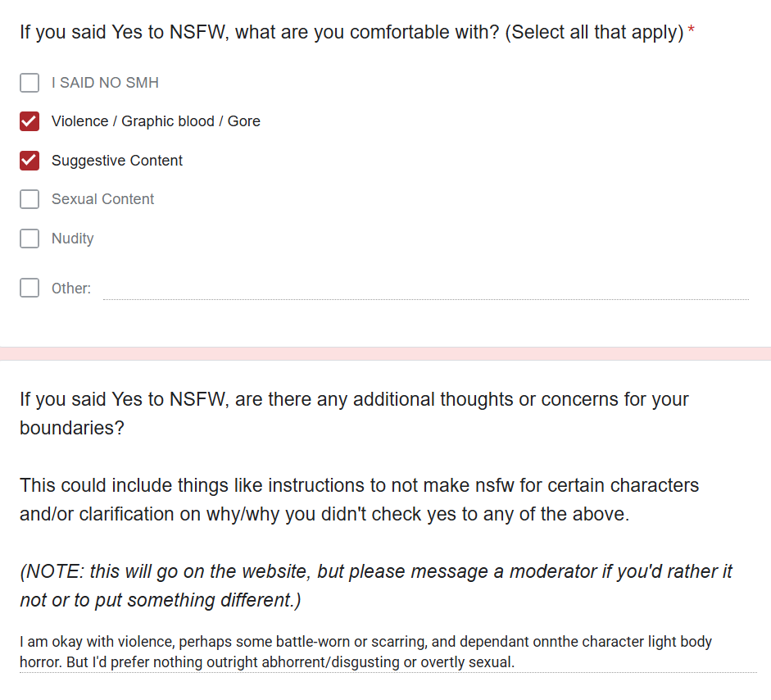Click the red required asterisk
Viewport: 771px width, 700px height.
click(692, 33)
